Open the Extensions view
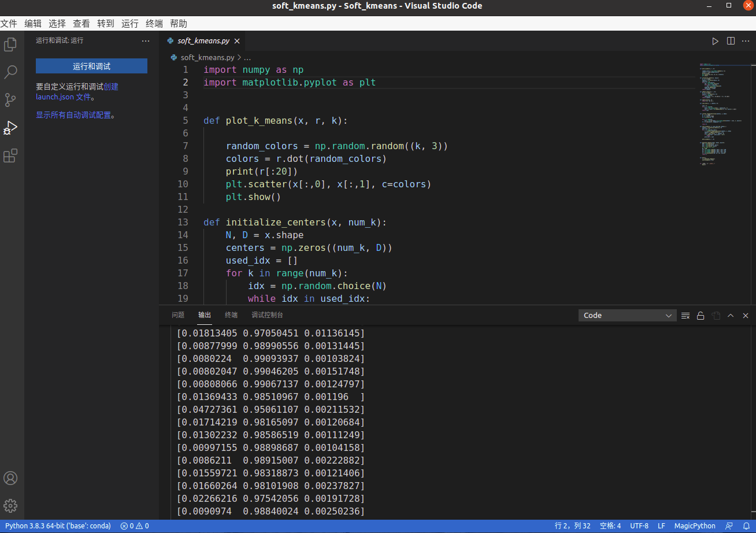This screenshot has width=756, height=533. [9, 155]
